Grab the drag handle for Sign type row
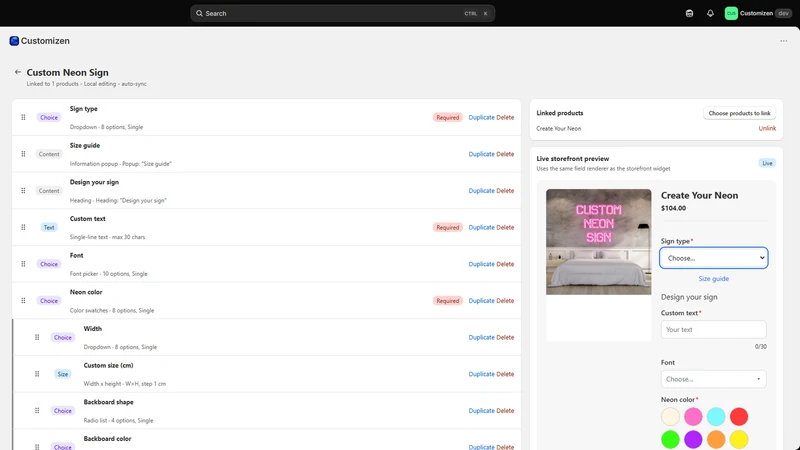 click(x=23, y=117)
